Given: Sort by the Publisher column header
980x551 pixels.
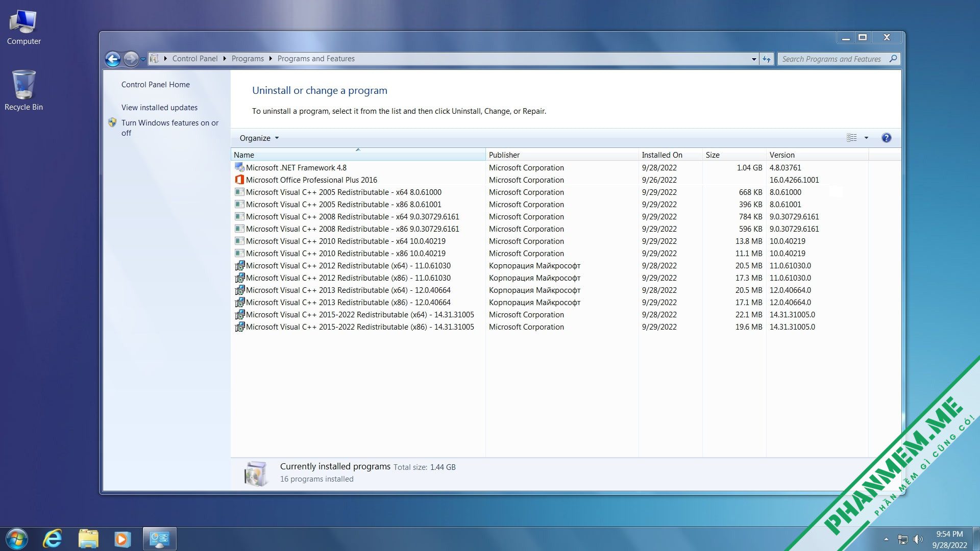Looking at the screenshot, I should pyautogui.click(x=562, y=155).
